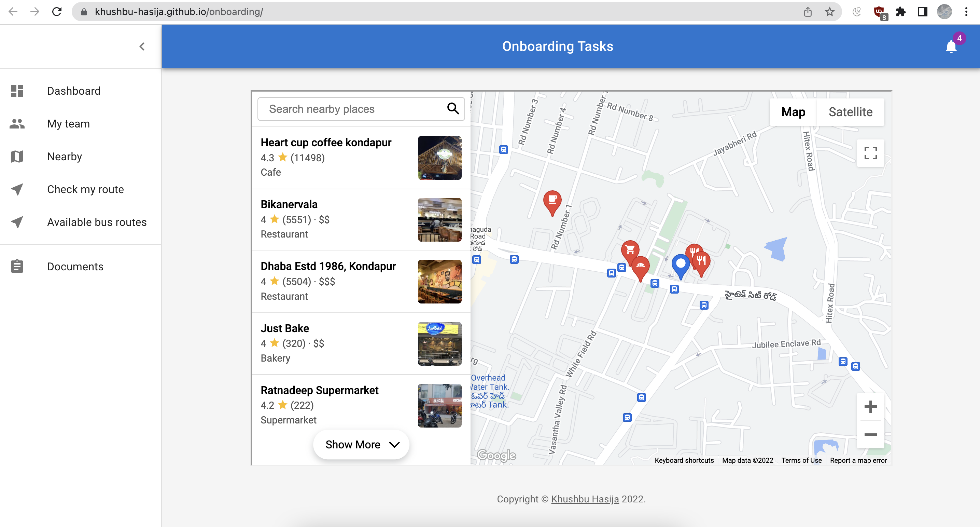Expand list with Show More
The image size is (980, 527).
361,444
